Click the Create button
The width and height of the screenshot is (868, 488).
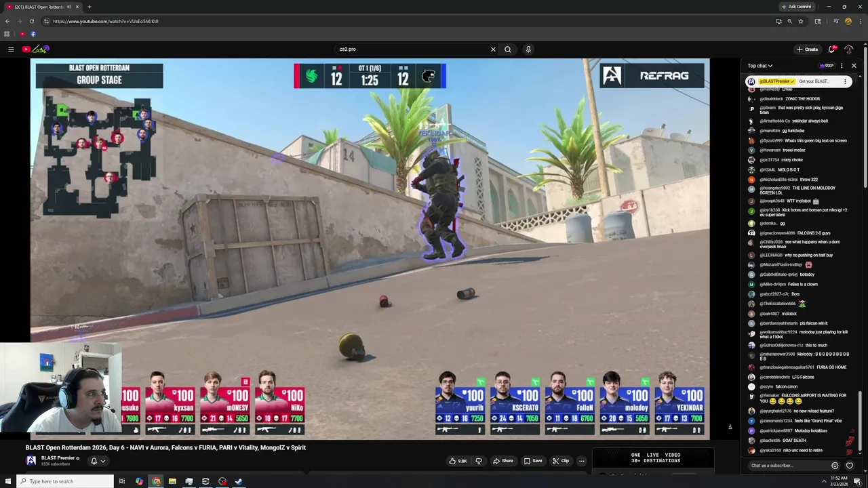[807, 49]
